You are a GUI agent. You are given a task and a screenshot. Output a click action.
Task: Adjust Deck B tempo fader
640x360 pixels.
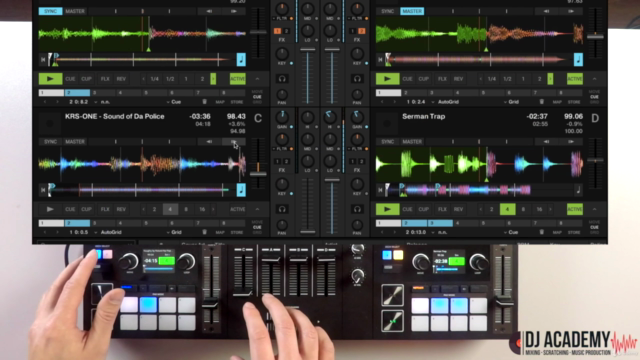pyautogui.click(x=595, y=37)
